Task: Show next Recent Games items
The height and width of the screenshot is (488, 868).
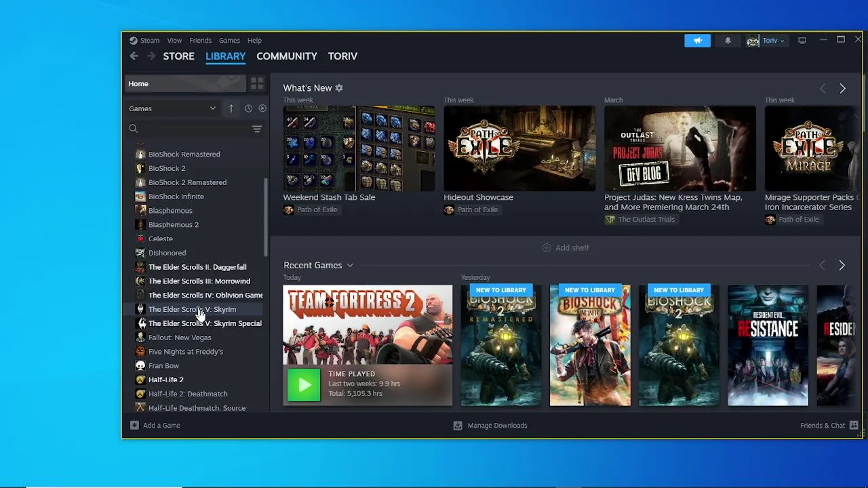Action: click(842, 266)
